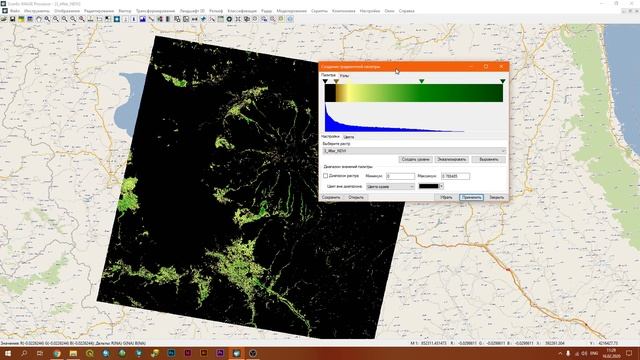Open the arrow beside the black color swatch
Viewport: 640px width, 360px height.
[x=441, y=187]
